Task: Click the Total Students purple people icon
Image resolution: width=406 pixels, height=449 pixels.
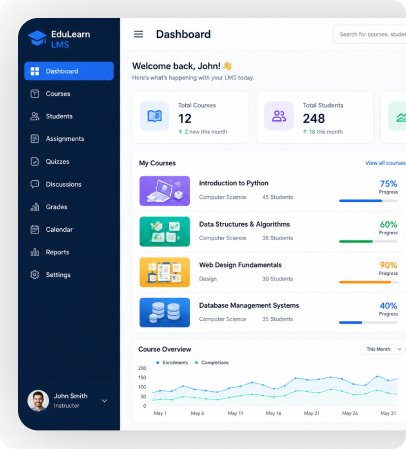Action: (x=279, y=116)
